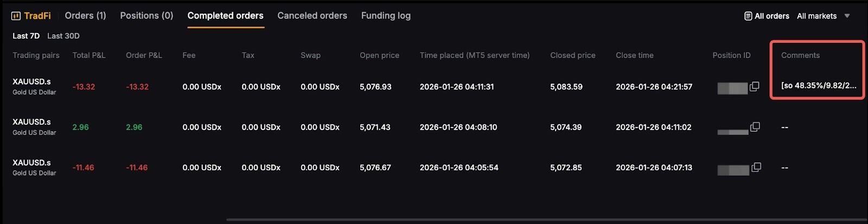Toggle the All orders filter
The width and height of the screenshot is (868, 224).
pyautogui.click(x=771, y=16)
